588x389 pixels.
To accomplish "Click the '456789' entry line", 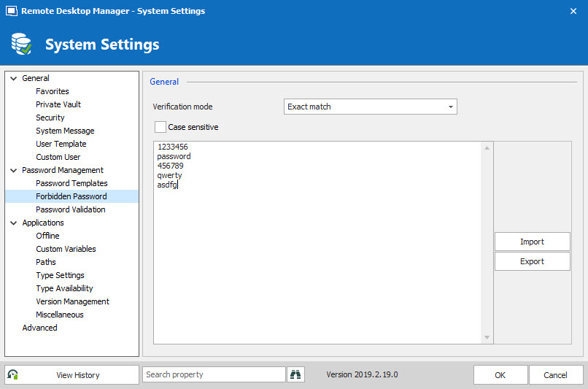I will (x=170, y=166).
